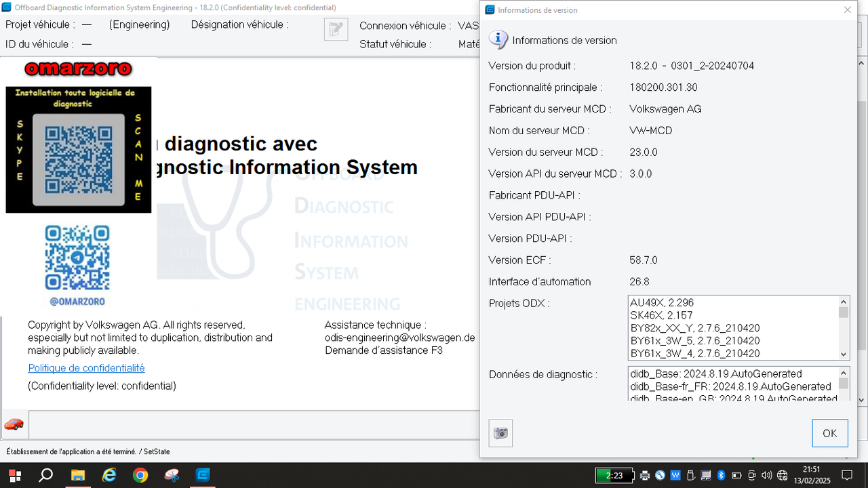Click the blue key circle tray icon
This screenshot has height=488, width=868.
pyautogui.click(x=660, y=475)
